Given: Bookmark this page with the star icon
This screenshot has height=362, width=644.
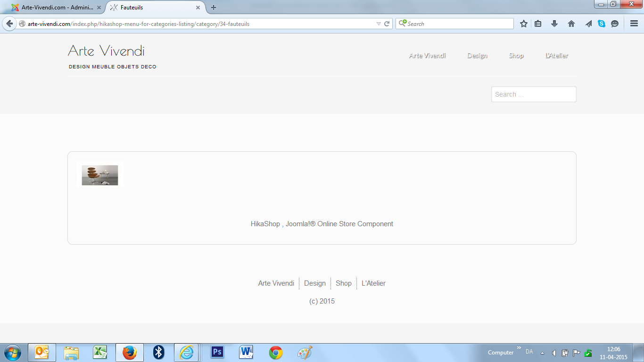Looking at the screenshot, I should pos(523,24).
